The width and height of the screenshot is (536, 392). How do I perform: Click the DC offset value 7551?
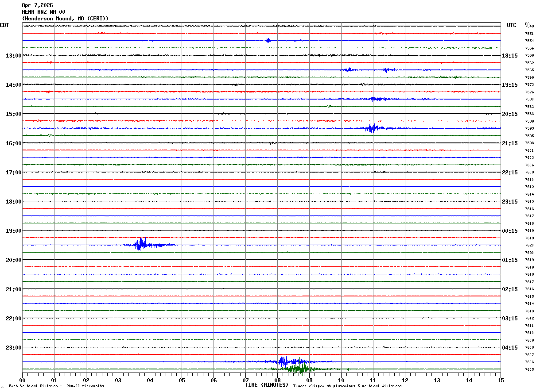coord(529,34)
